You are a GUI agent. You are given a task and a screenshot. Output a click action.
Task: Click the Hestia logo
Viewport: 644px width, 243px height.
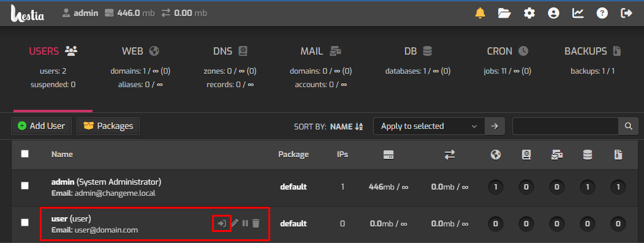28,13
